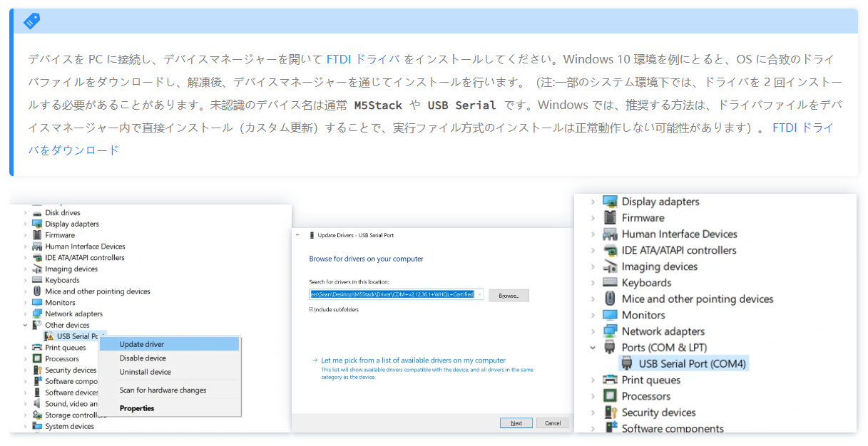Click 'Browse for drivers on your computer' heading
Screen dimensions: 868x446
coord(366,259)
